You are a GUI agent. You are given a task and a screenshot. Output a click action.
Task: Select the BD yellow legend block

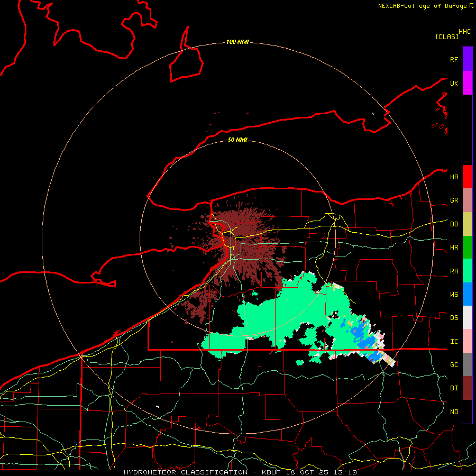(x=467, y=224)
